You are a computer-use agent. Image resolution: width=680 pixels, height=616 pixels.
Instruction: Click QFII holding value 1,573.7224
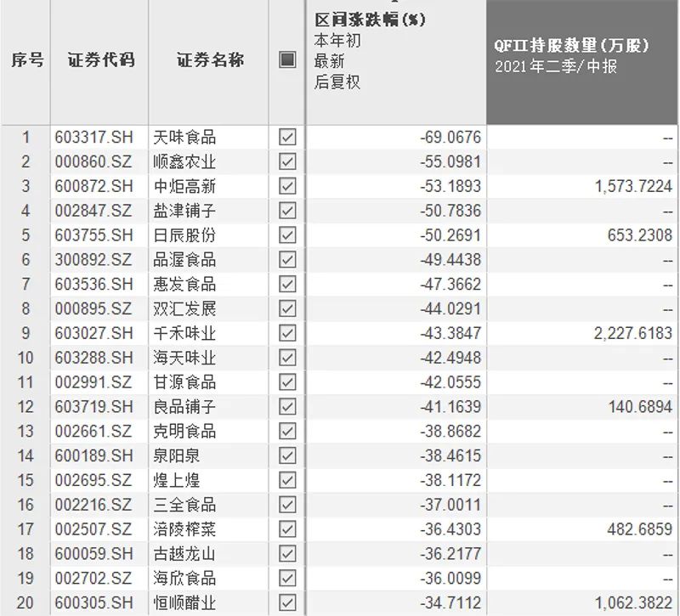click(633, 186)
